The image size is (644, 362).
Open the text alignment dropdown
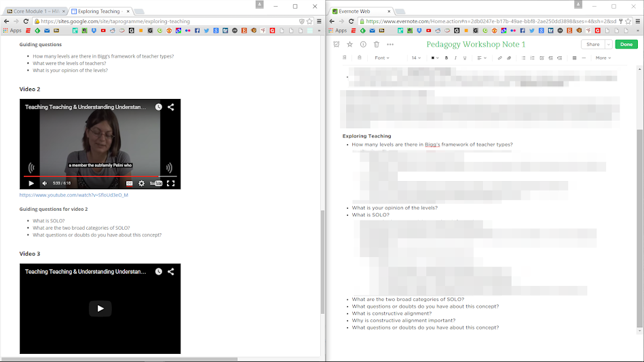(481, 58)
